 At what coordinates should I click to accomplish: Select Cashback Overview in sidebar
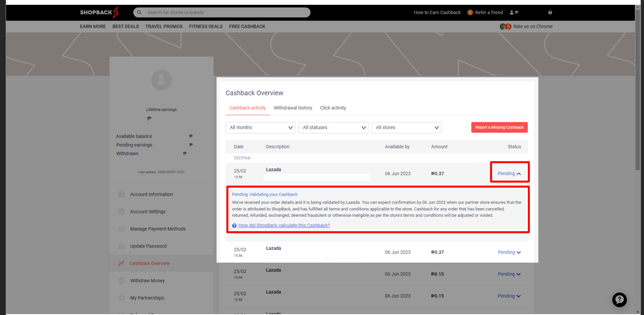[x=150, y=263]
